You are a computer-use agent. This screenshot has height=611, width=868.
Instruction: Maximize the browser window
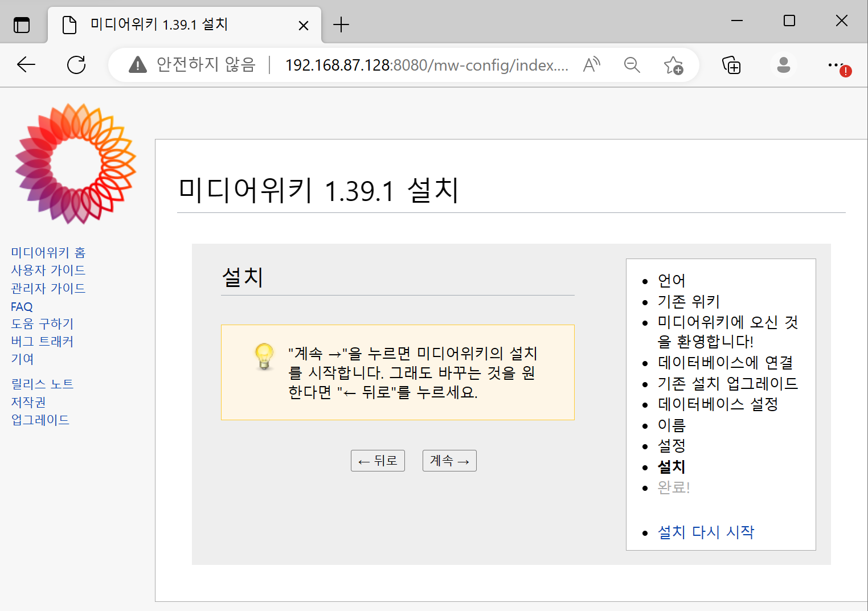(789, 21)
